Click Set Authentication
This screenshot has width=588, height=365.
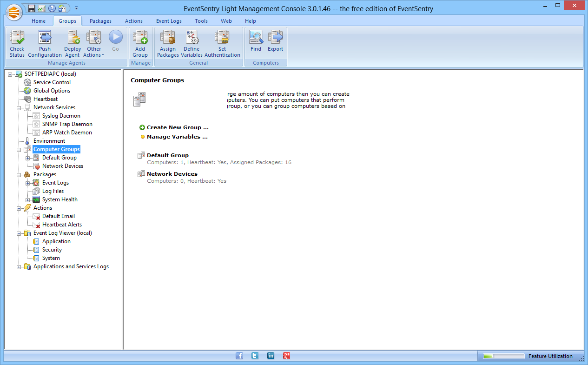click(x=222, y=44)
